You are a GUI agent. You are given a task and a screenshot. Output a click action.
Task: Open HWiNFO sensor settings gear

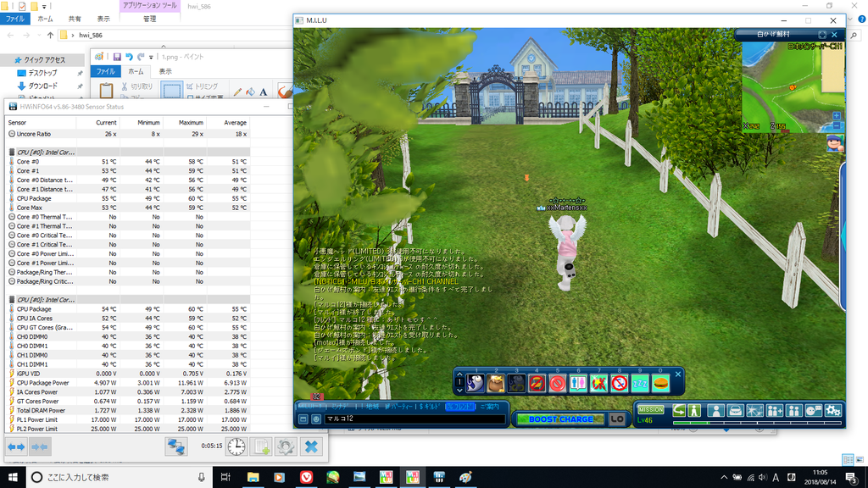[286, 446]
